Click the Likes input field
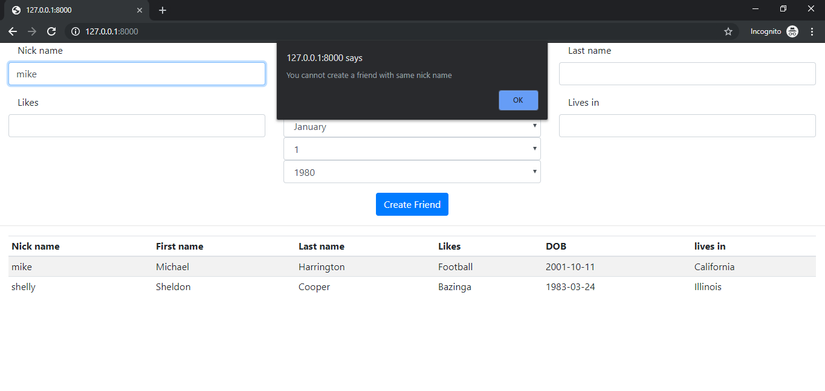This screenshot has height=391, width=825. point(137,126)
